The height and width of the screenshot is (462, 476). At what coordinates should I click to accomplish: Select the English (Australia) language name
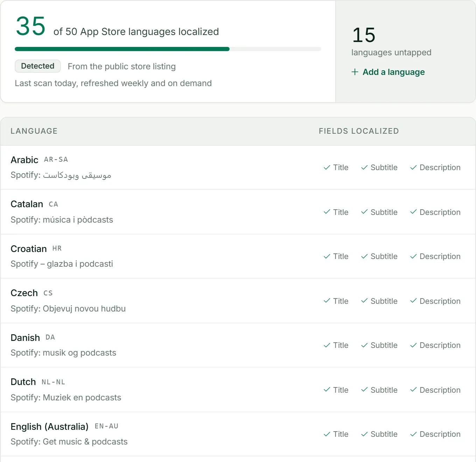(49, 427)
